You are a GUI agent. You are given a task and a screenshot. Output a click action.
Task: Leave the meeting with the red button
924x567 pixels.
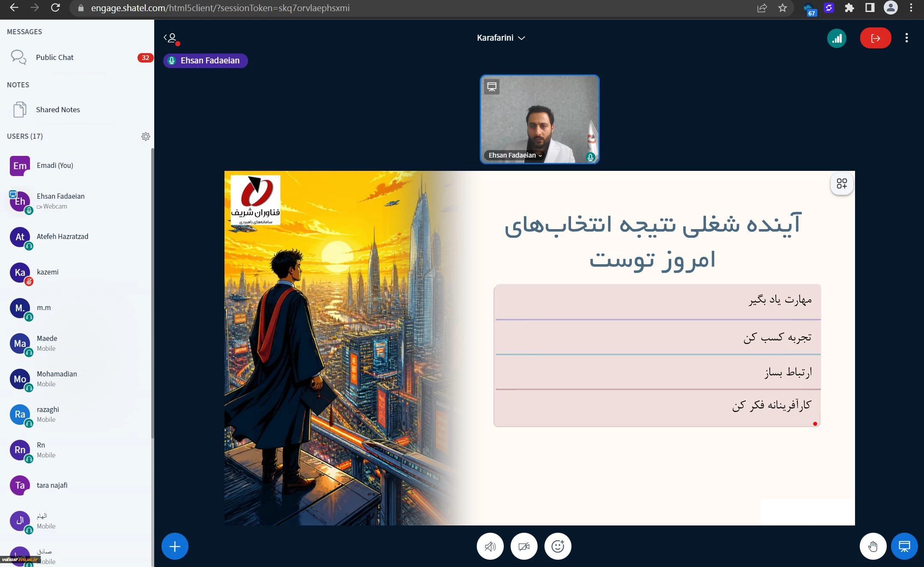[x=875, y=39]
